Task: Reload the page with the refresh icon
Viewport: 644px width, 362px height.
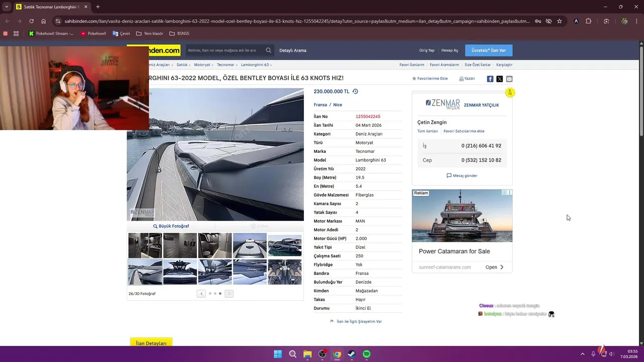Action: click(x=31, y=21)
